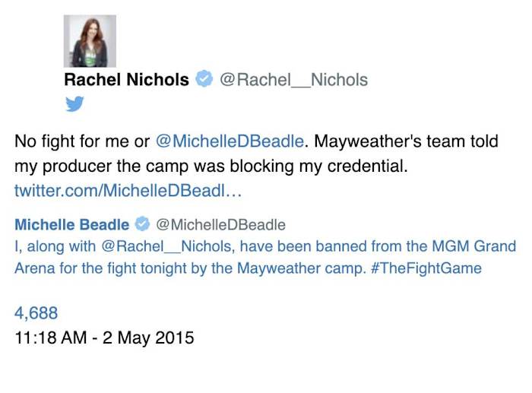
Task: Click the 4,688 count
Action: coord(36,313)
